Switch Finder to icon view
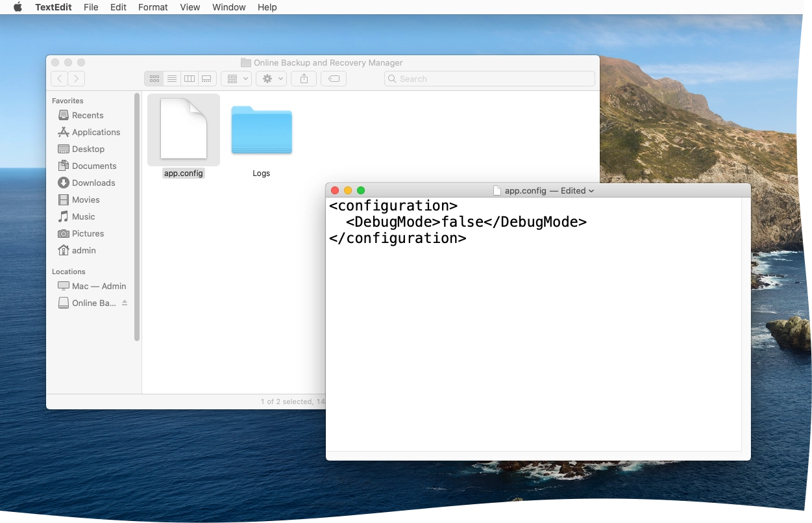 (x=154, y=79)
